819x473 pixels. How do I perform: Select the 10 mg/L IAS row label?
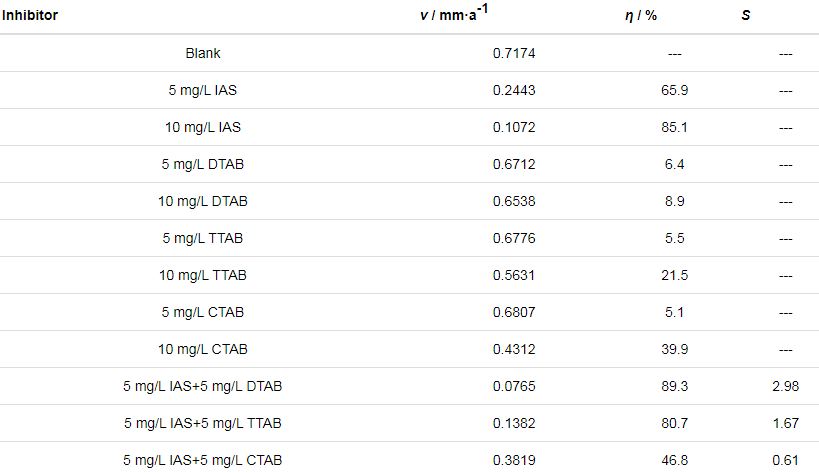tap(203, 127)
